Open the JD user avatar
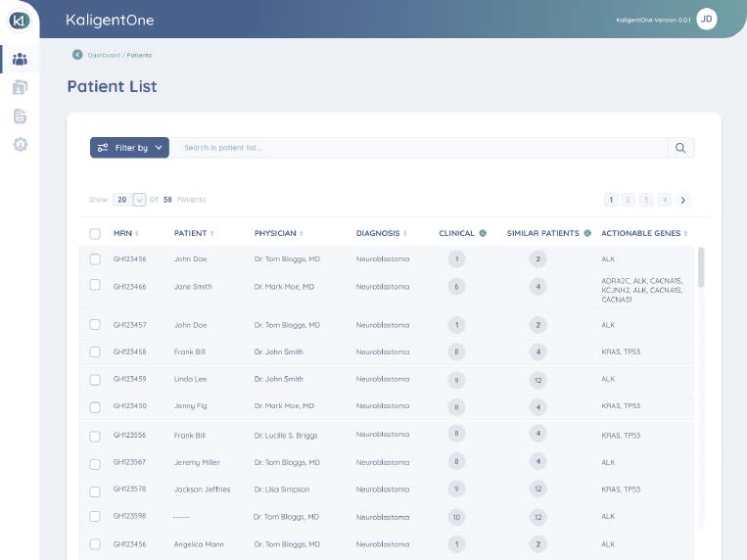 706,20
